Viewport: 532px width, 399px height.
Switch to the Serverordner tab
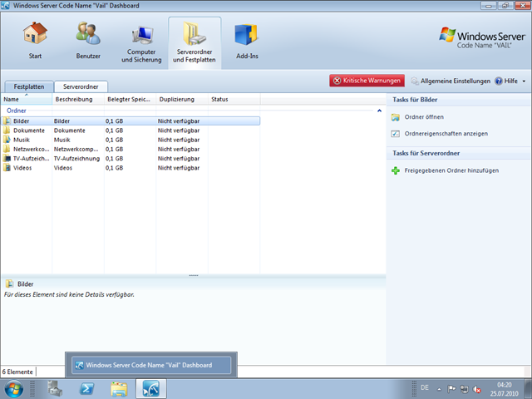[81, 86]
